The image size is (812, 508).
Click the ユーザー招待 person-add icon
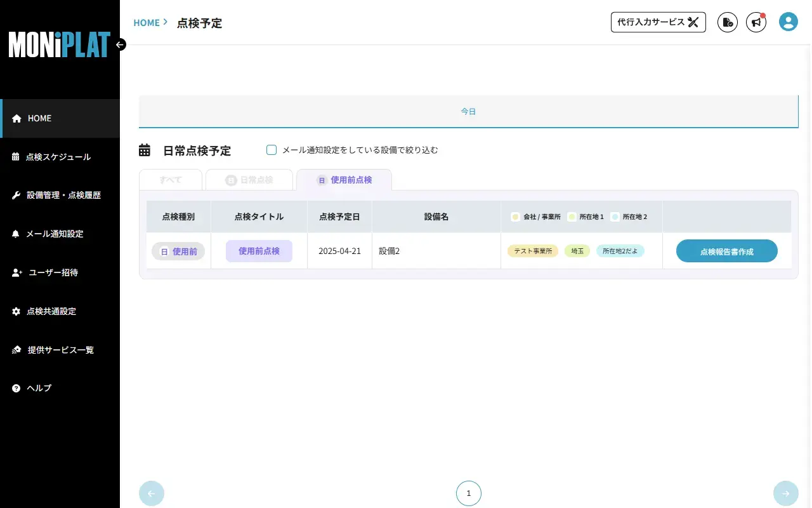click(16, 272)
